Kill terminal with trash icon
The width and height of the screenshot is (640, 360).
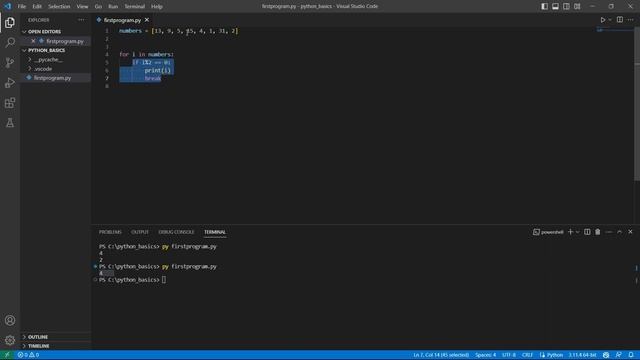pos(598,232)
